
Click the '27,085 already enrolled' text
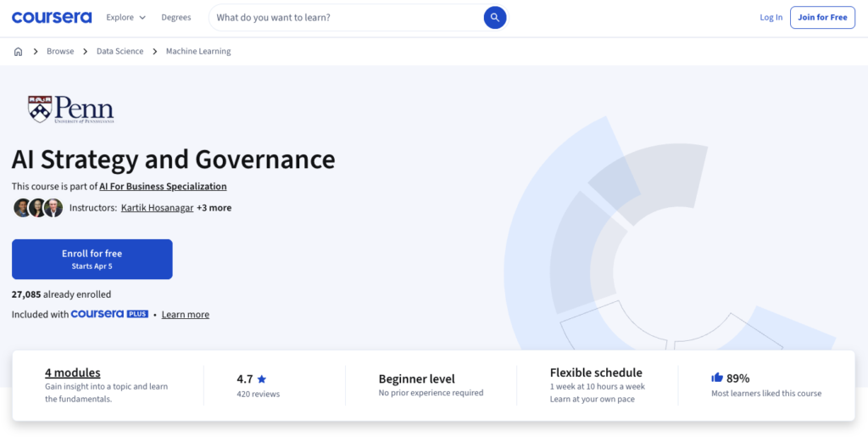click(x=61, y=294)
